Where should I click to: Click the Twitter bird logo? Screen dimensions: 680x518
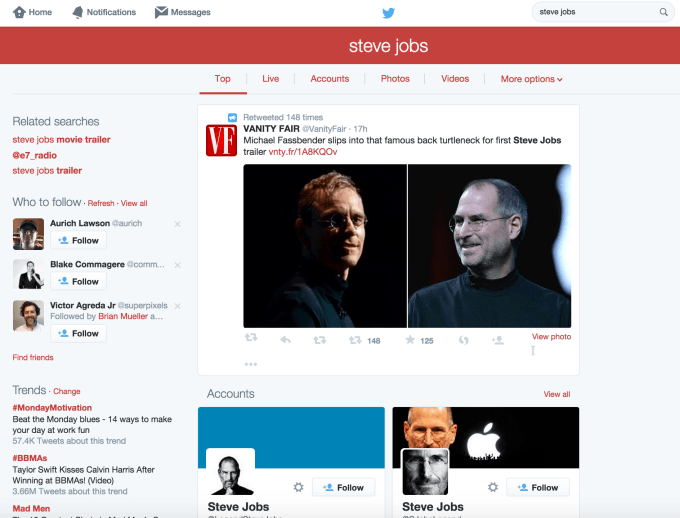(x=388, y=13)
